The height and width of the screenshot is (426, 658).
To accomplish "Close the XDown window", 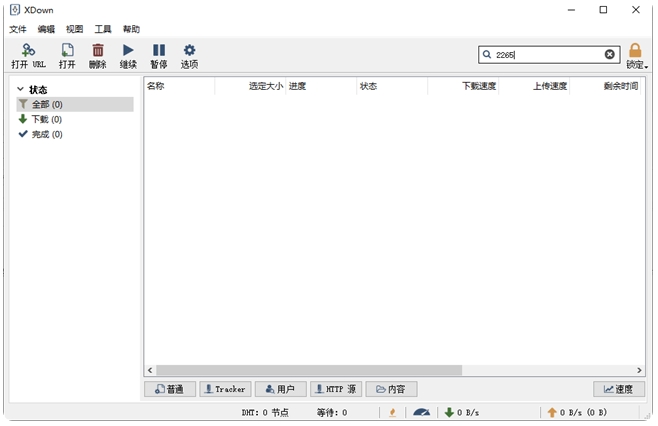I will pos(636,10).
